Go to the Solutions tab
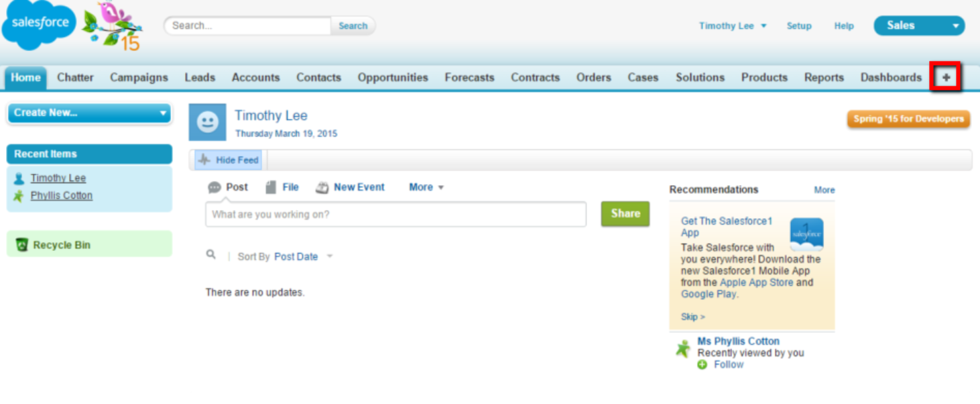Screen dimensions: 980x404 click(700, 78)
